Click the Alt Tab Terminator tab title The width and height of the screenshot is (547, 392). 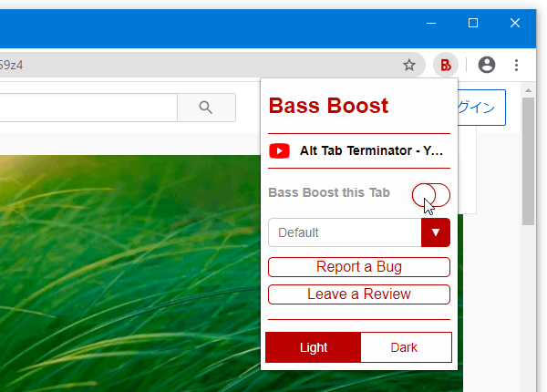tap(371, 150)
